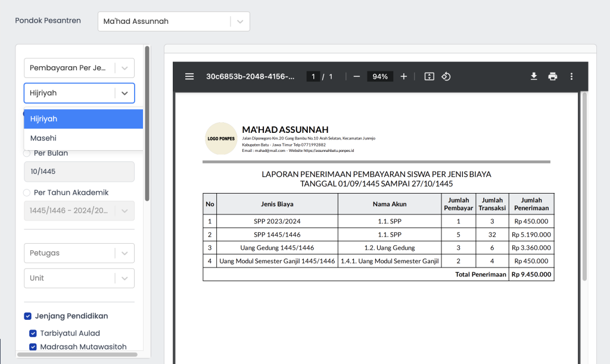Viewport: 610px width, 364px height.
Task: Open the Pembayaran Per Je... report type dropdown
Action: [79, 68]
